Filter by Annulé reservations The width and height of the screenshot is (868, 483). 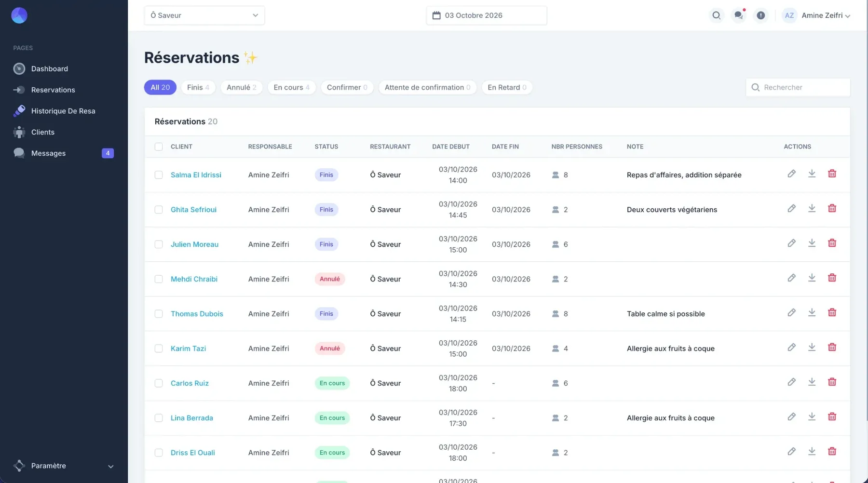click(x=242, y=87)
